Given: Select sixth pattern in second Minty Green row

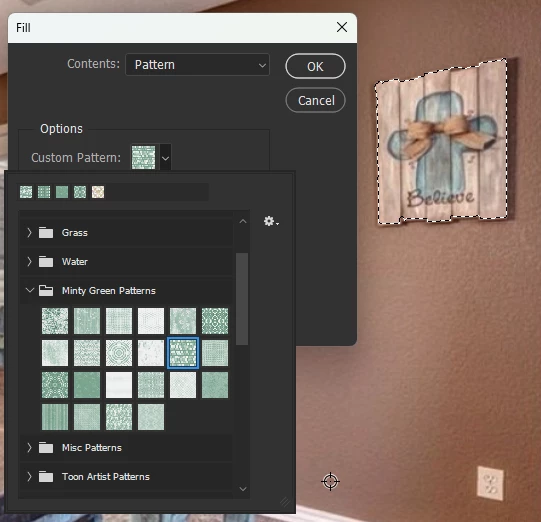Looking at the screenshot, I should click(x=215, y=353).
